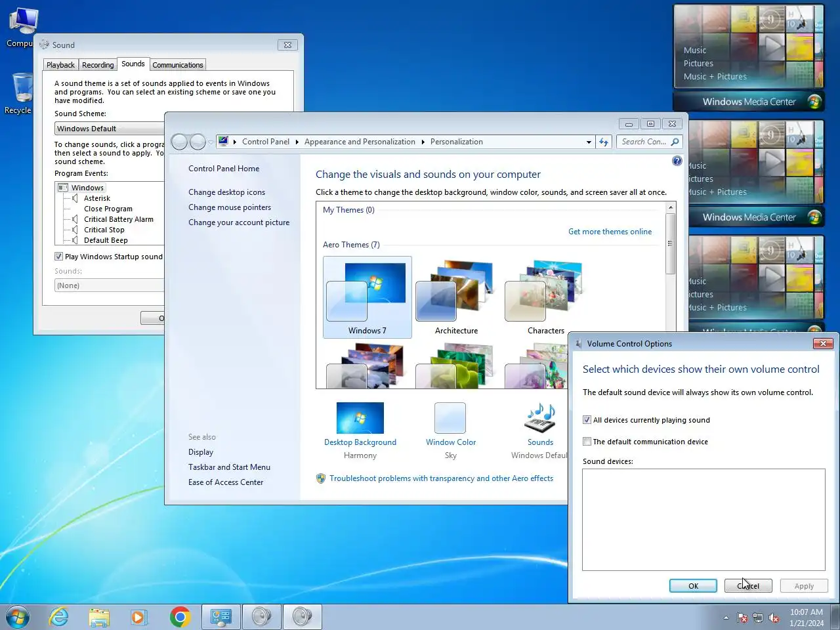Image resolution: width=840 pixels, height=630 pixels.
Task: Open Change mouse pointers link
Action: coord(229,207)
